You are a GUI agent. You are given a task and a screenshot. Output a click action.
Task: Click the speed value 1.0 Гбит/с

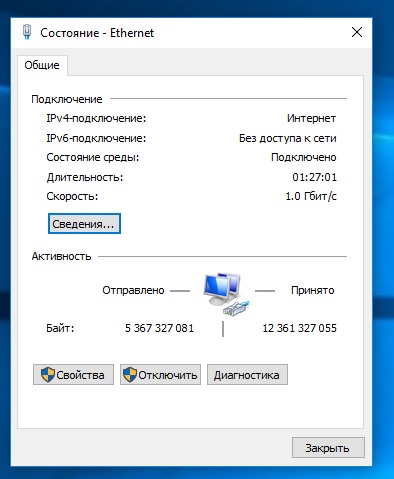311,196
